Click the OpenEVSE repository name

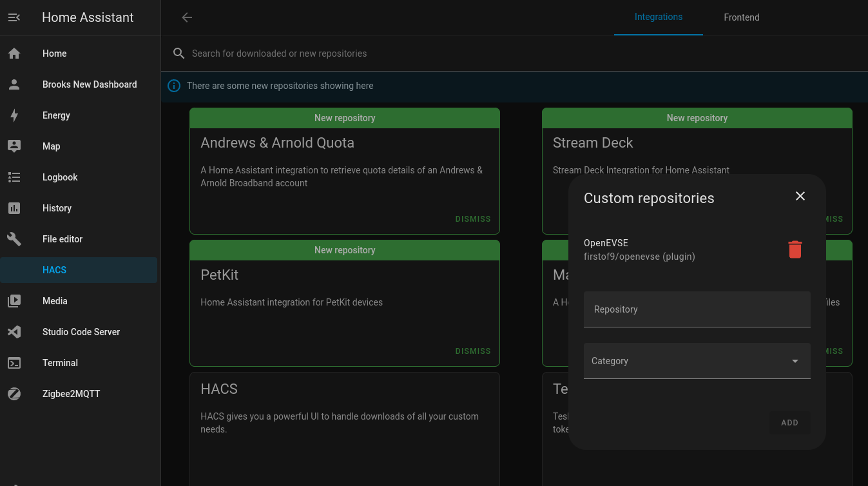point(606,243)
